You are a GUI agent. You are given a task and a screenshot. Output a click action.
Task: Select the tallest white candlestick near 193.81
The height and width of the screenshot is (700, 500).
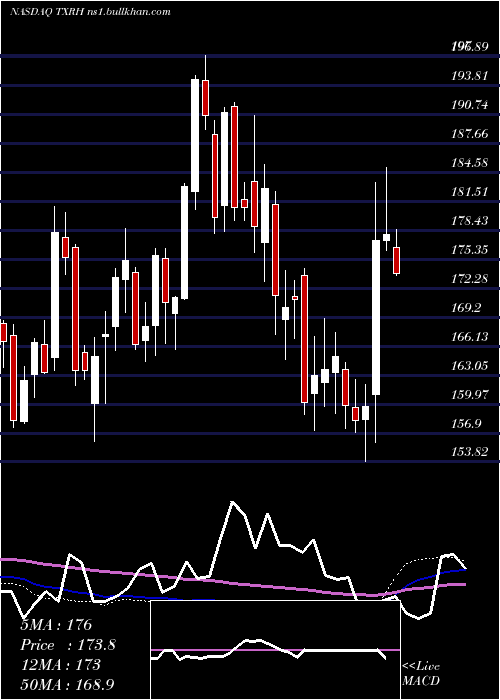click(x=195, y=136)
